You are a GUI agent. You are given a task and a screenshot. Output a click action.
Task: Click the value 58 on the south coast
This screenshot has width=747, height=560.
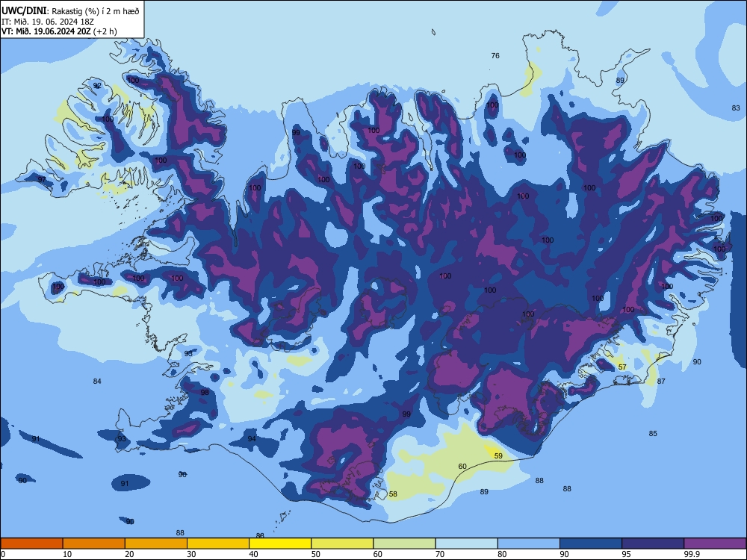[393, 494]
